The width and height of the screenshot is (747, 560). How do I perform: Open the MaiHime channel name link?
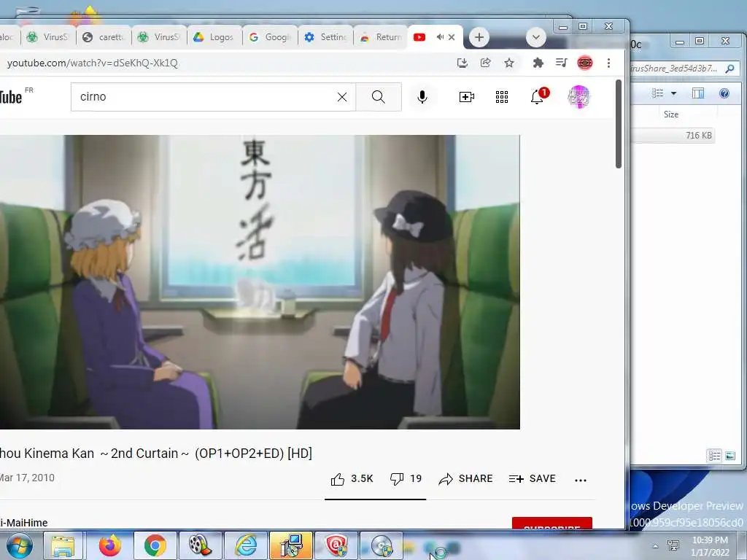pyautogui.click(x=24, y=522)
